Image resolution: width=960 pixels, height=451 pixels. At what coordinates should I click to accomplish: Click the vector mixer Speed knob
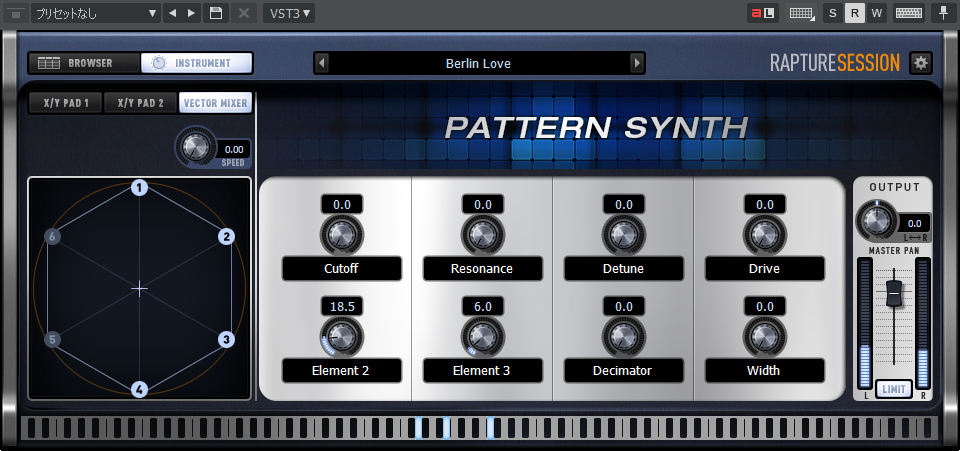click(195, 146)
